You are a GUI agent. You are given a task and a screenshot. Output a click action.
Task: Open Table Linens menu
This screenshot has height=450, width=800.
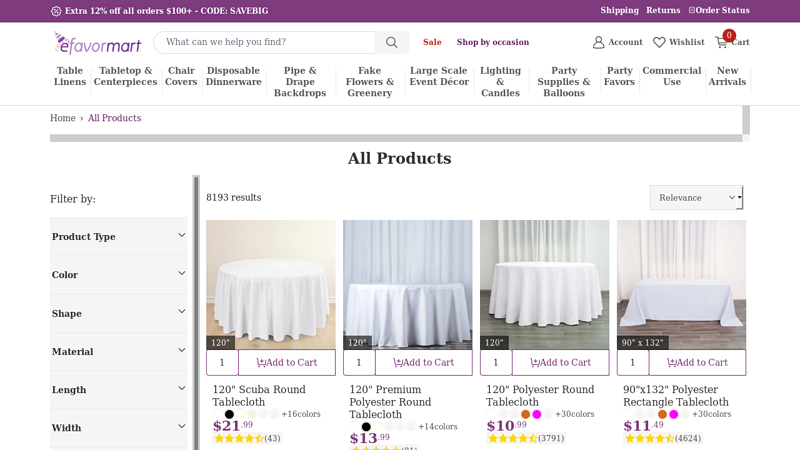coord(70,76)
